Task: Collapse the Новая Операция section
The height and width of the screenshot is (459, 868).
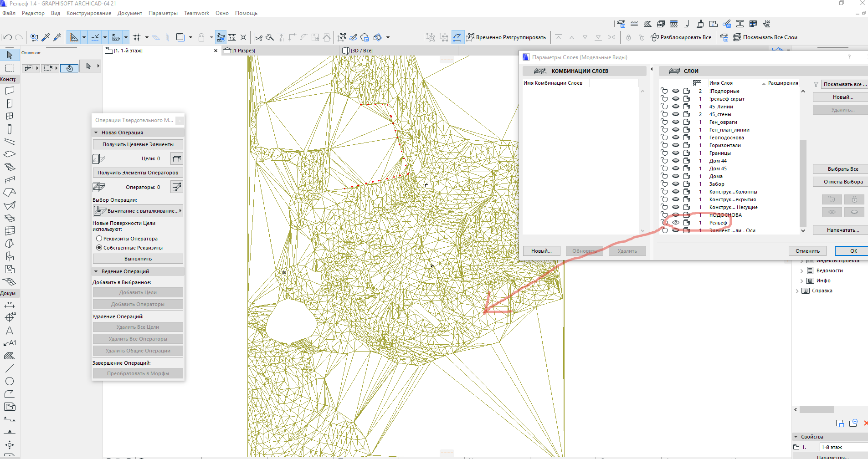Action: 96,133
